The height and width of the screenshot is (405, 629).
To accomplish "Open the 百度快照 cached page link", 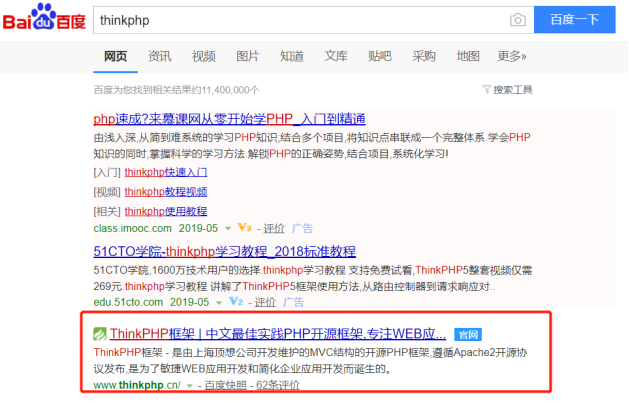I will [225, 385].
